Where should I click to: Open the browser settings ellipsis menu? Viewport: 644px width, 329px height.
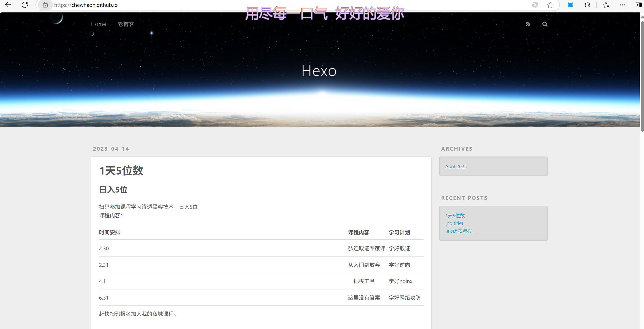click(x=623, y=5)
